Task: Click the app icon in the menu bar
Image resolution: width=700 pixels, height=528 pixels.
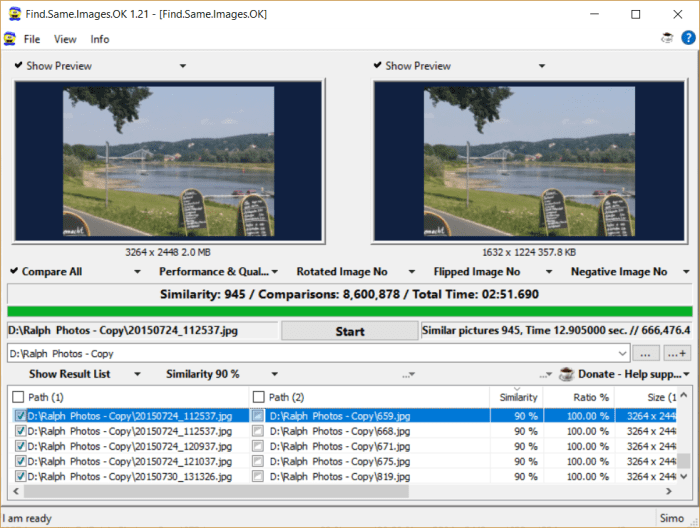Action: 10,39
